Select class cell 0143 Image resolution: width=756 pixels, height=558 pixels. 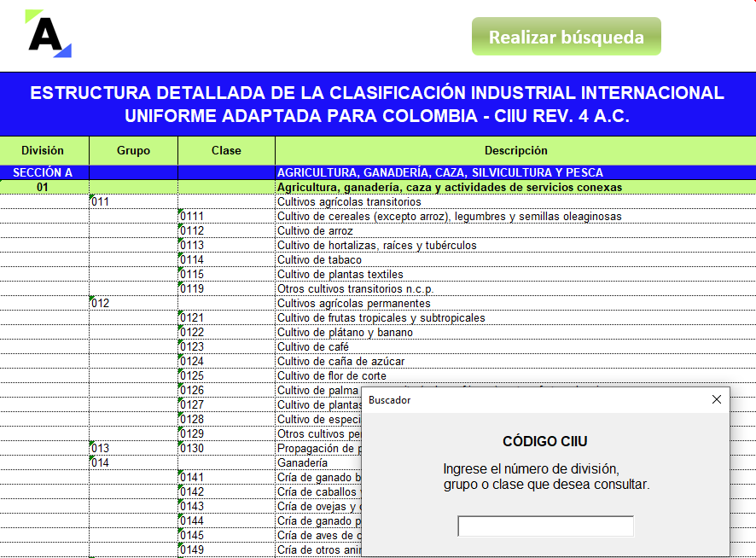point(227,506)
